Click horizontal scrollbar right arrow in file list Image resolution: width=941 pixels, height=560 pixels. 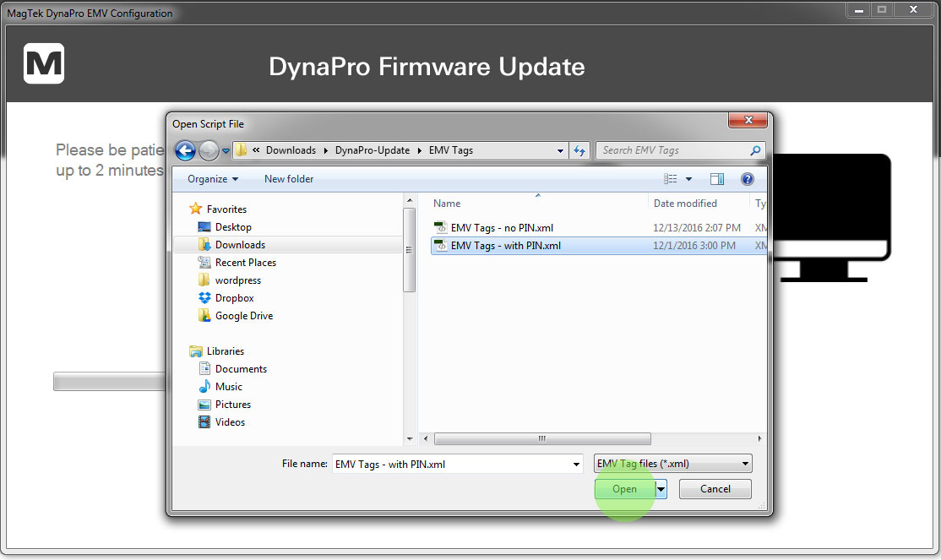coord(759,438)
